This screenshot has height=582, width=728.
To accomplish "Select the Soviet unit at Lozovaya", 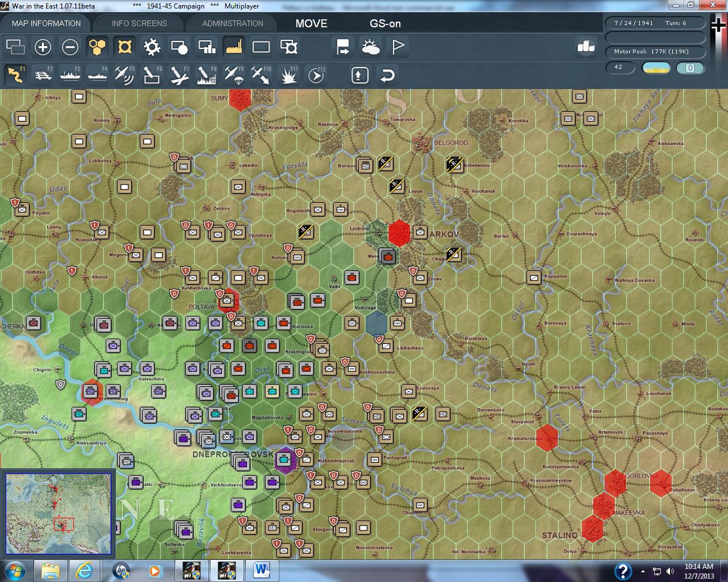I will tap(408, 391).
